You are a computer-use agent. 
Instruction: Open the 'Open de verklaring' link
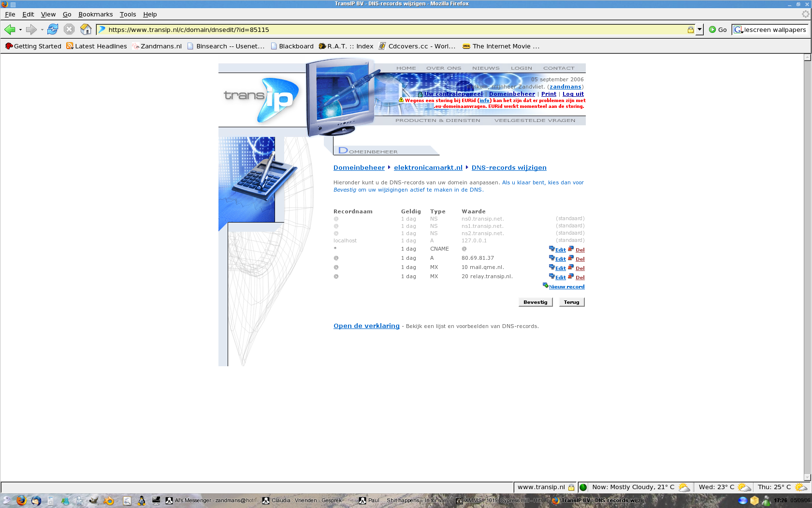tap(366, 326)
